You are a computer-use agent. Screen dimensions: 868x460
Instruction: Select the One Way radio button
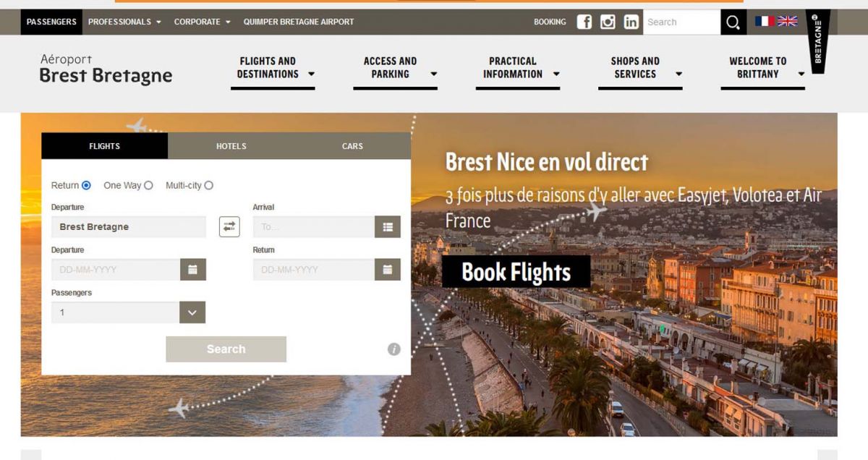point(148,185)
